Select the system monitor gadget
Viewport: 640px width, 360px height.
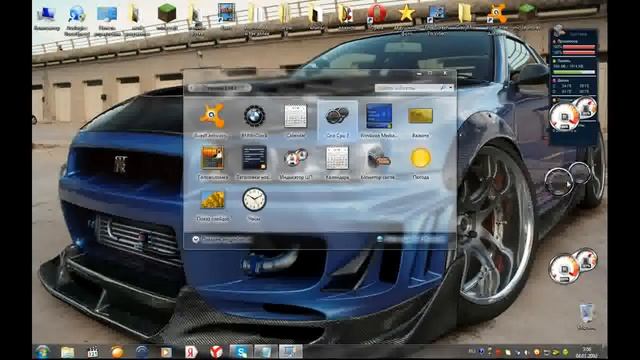[x=379, y=162]
